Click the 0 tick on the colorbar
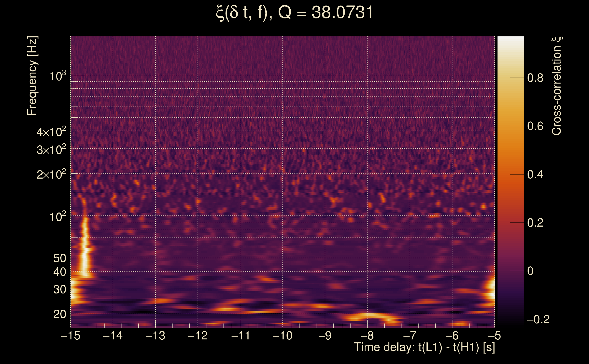This screenshot has width=589, height=364. pyautogui.click(x=530, y=271)
